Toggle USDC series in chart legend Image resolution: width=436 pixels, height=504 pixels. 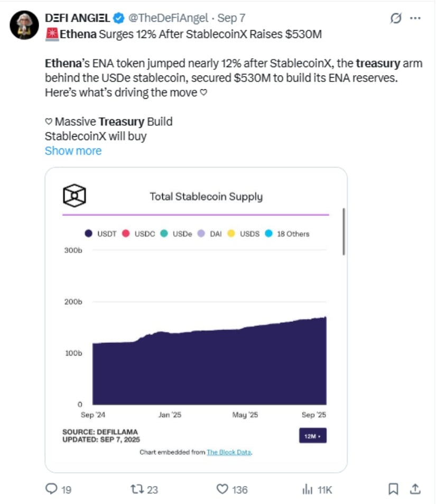[x=138, y=234]
